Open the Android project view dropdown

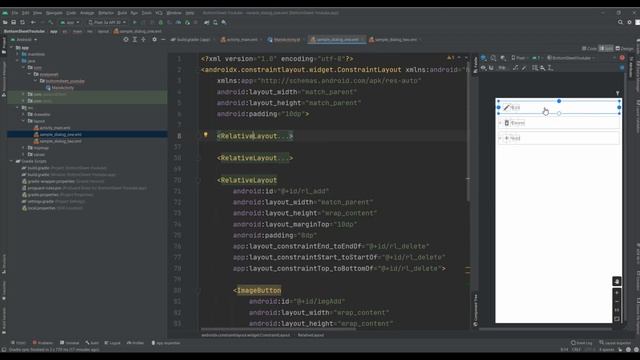24,40
